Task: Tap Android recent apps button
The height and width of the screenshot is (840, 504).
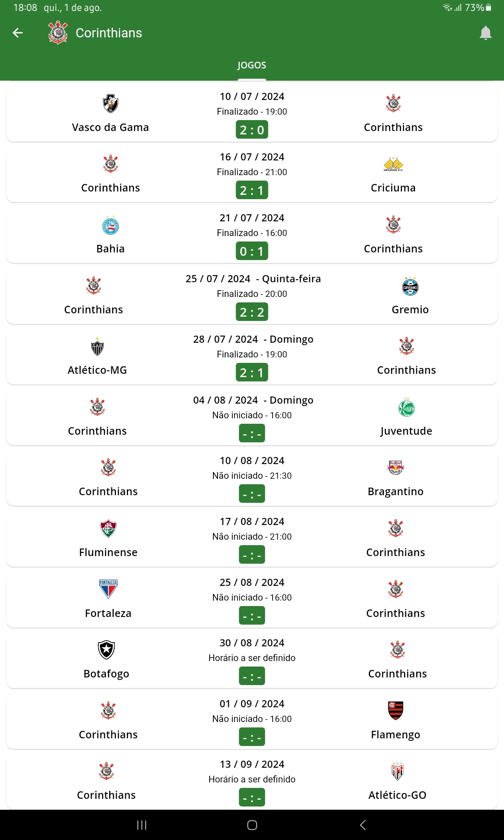Action: pyautogui.click(x=142, y=825)
